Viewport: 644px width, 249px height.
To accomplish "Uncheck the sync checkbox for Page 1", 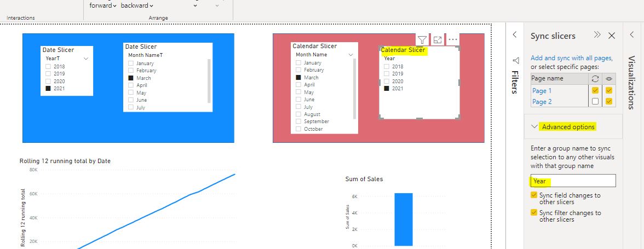I will [x=595, y=90].
